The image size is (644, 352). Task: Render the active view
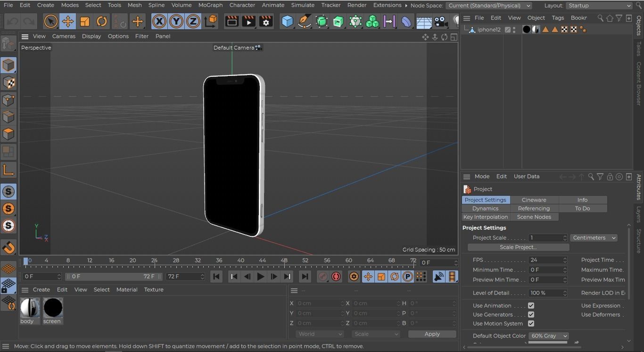[231, 21]
